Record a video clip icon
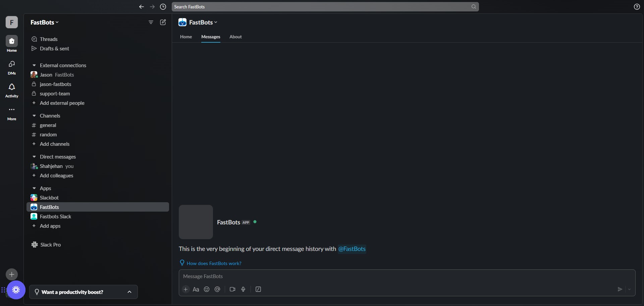Screen dimensions: 644x306 [x=232, y=289]
